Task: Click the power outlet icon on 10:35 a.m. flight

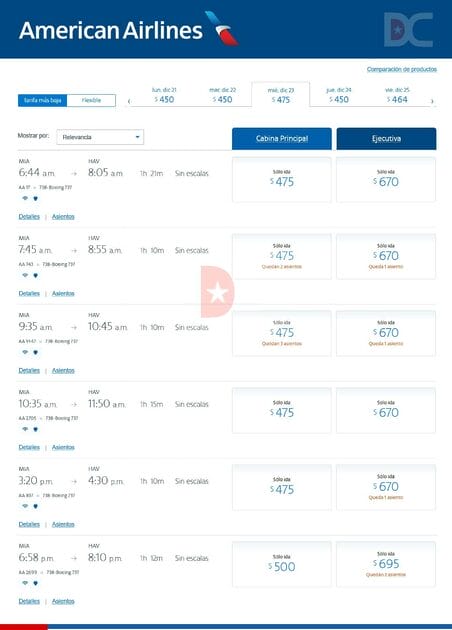Action: click(x=35, y=429)
